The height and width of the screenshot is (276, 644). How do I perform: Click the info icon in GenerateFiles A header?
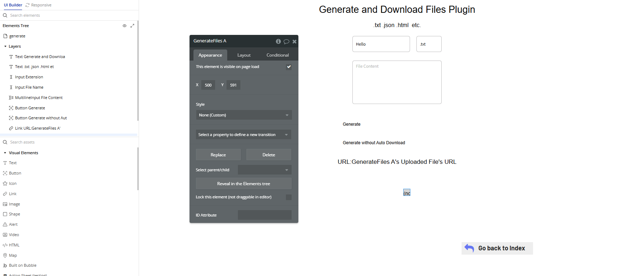click(x=278, y=41)
